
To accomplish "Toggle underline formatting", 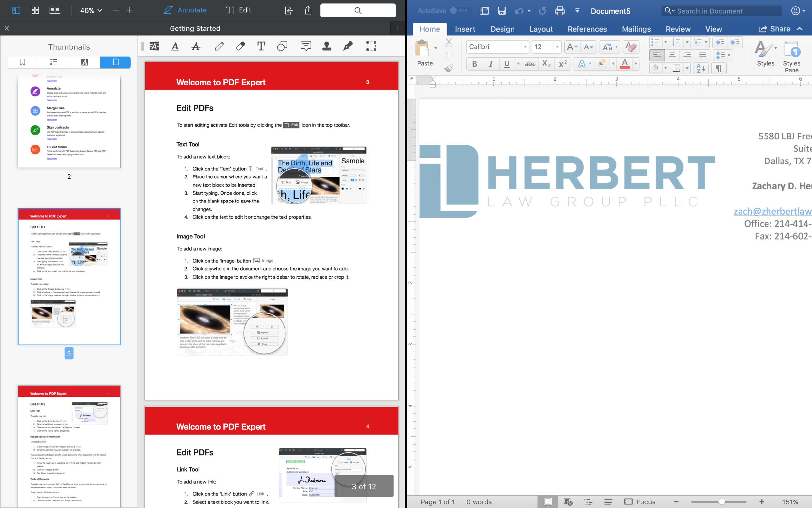I will [x=507, y=64].
